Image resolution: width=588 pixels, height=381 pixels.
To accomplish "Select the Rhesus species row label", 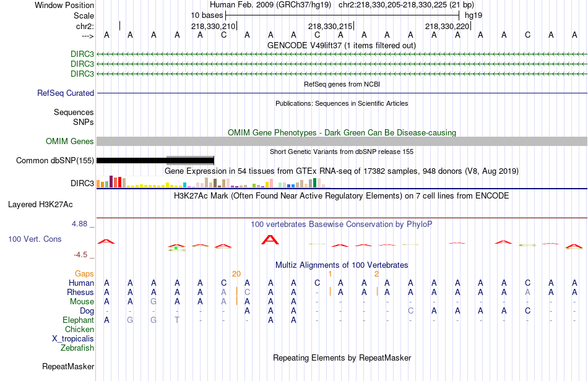I will pyautogui.click(x=80, y=292).
